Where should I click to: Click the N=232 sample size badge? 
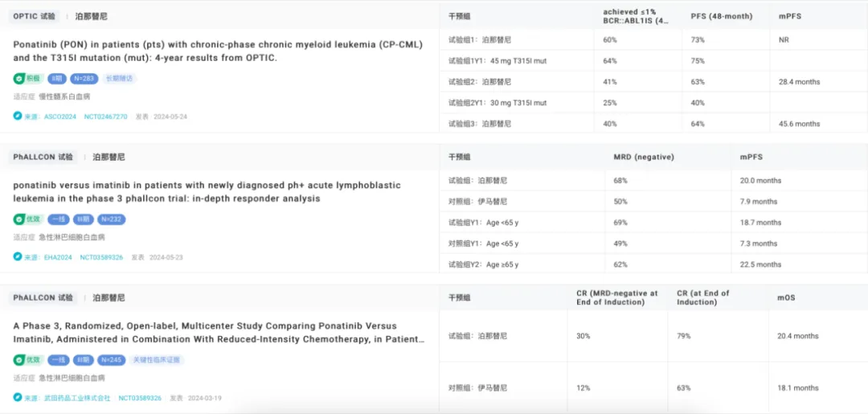pyautogui.click(x=112, y=219)
